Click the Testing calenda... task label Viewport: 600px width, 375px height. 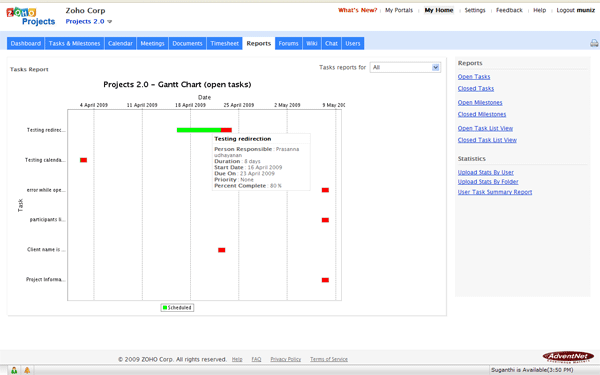pyautogui.click(x=45, y=160)
